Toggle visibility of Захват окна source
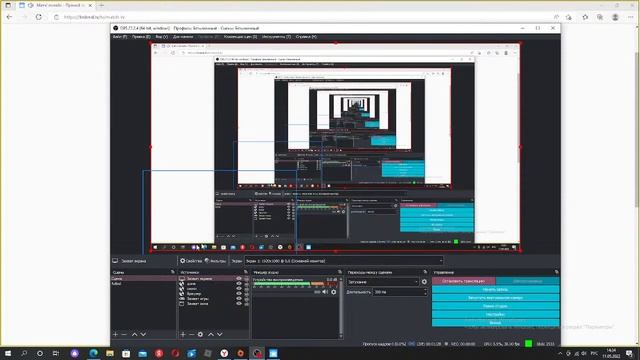Image resolution: width=640 pixels, height=360 pixels. coord(239,304)
